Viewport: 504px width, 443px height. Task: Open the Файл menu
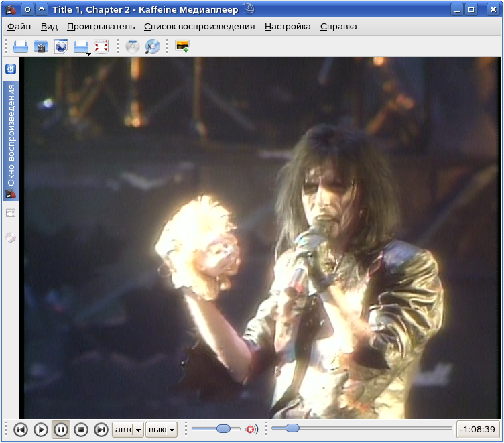point(19,27)
